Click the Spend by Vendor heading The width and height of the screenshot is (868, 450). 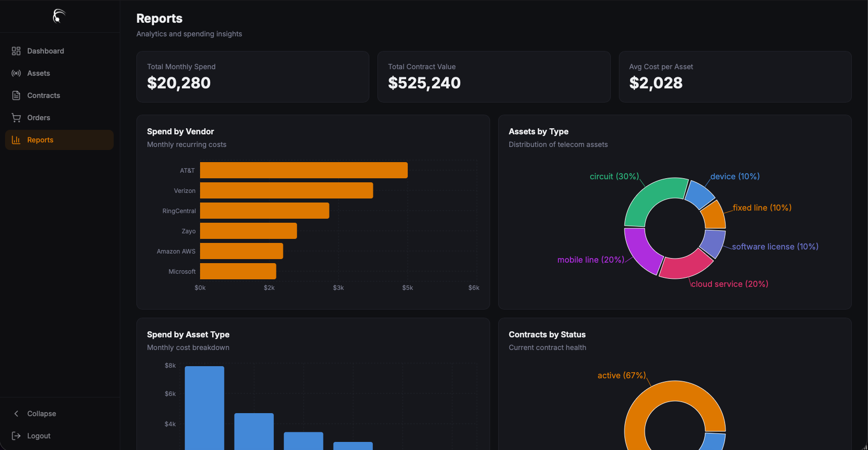180,131
